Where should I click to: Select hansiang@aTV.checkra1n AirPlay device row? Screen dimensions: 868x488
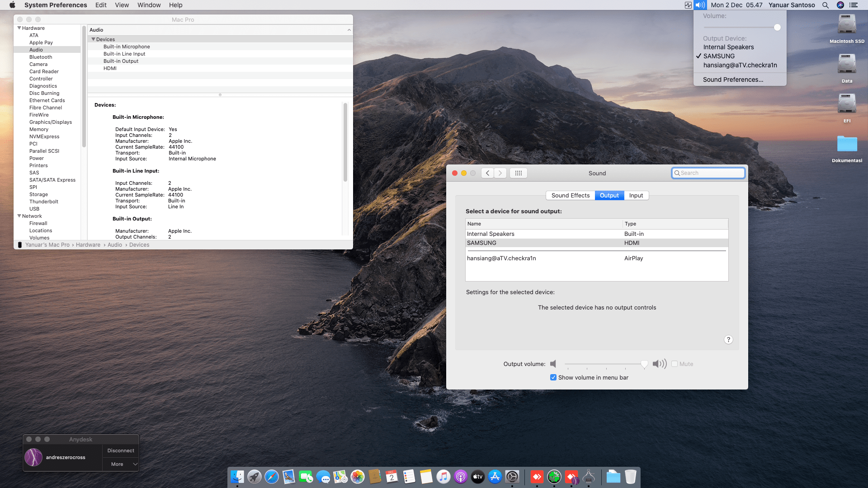coord(597,258)
